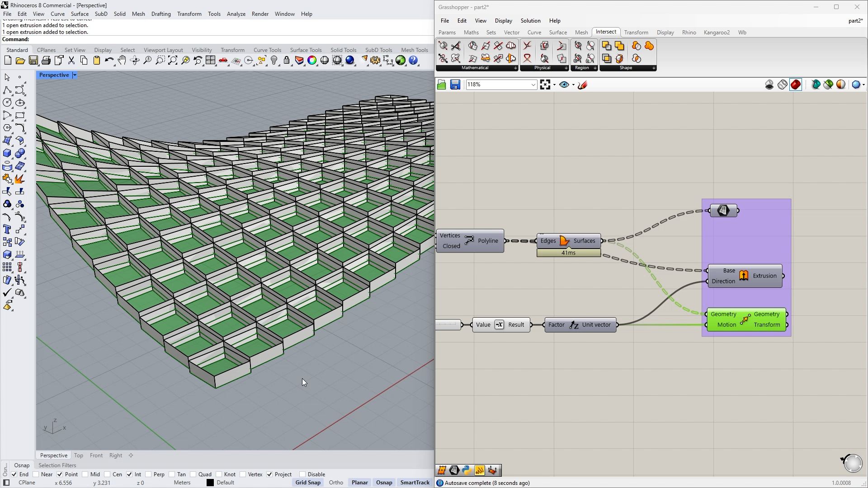Expand the Grasshopper zoom level dropdown
This screenshot has width=868, height=488.
click(x=533, y=84)
